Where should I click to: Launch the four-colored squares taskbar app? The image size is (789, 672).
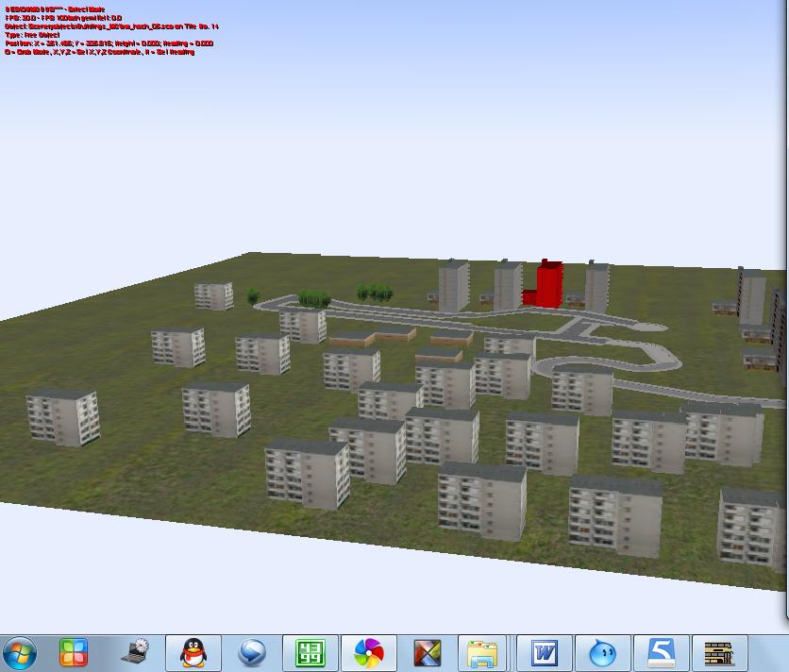[74, 653]
